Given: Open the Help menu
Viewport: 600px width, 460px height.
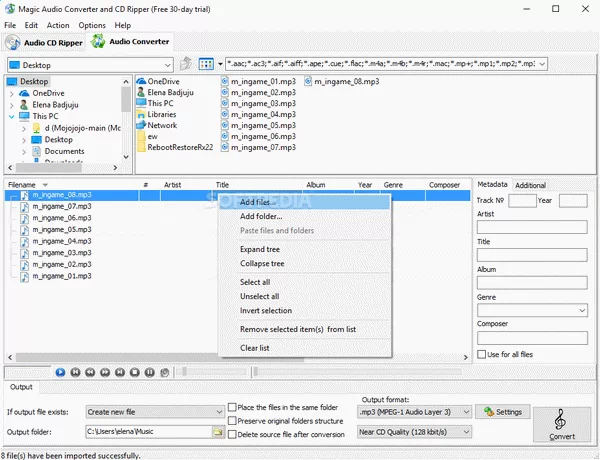Looking at the screenshot, I should (x=122, y=25).
